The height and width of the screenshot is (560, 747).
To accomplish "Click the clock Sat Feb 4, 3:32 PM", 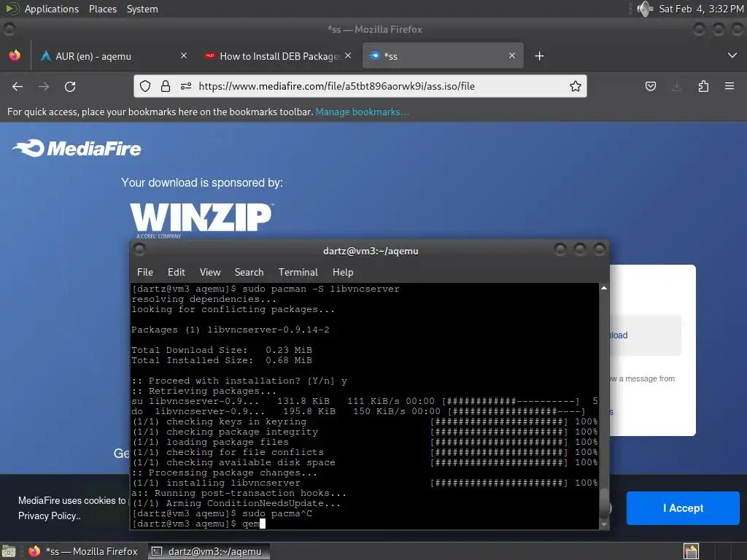I will pyautogui.click(x=701, y=9).
